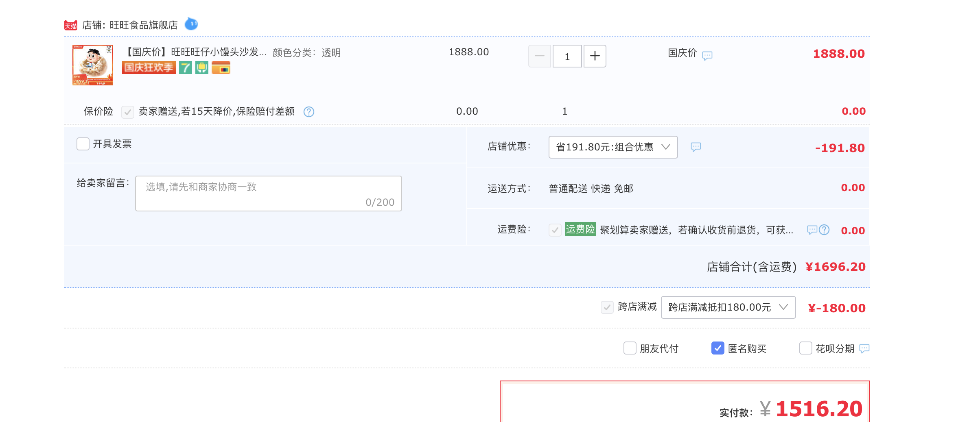
Task: Click the green 运费险 tag
Action: click(580, 229)
